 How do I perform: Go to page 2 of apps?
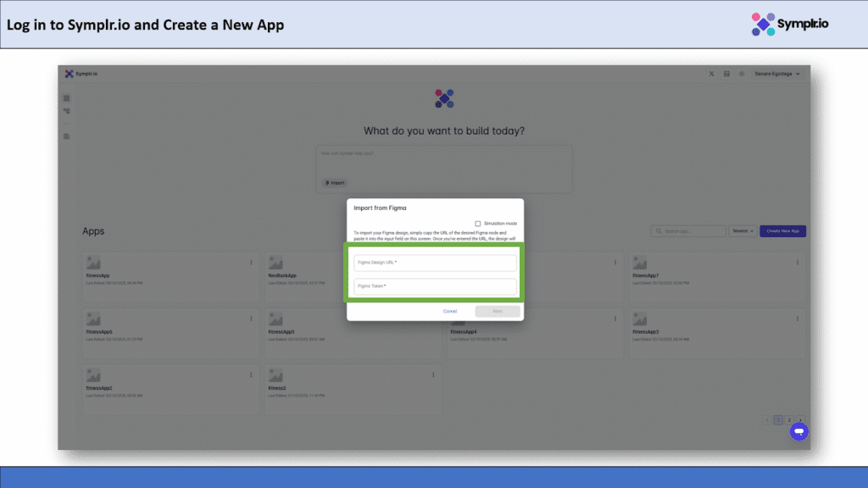point(788,420)
